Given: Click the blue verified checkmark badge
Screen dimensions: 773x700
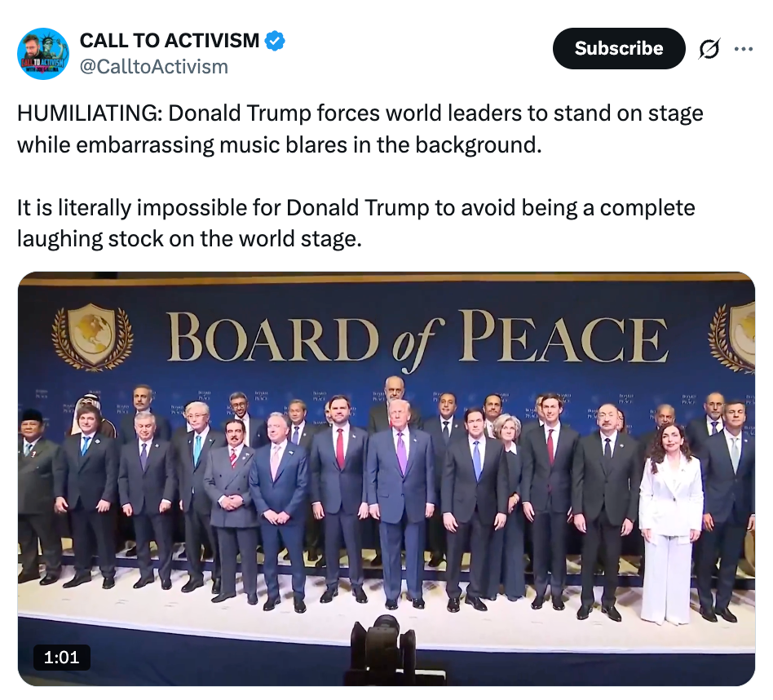Looking at the screenshot, I should click(276, 40).
